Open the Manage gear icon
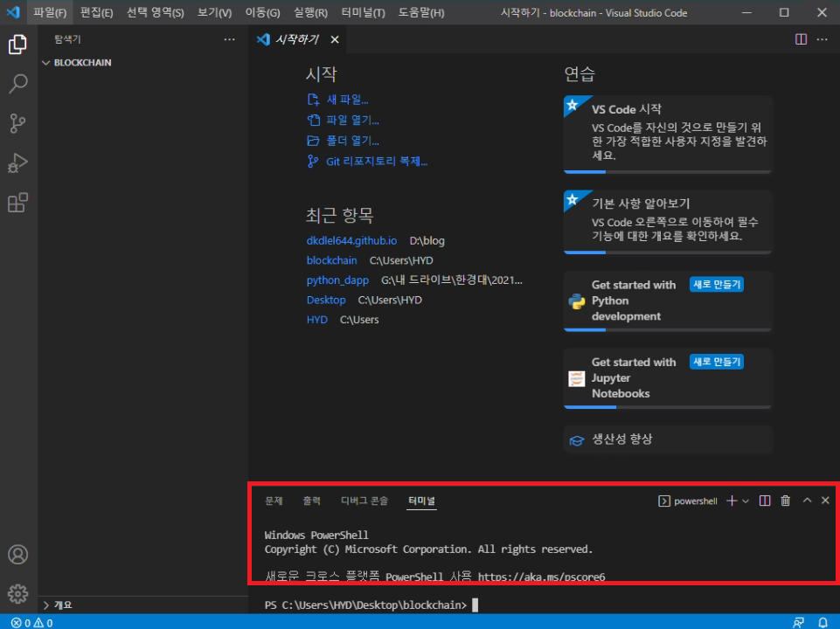Viewport: 840px width, 629px height. click(x=17, y=594)
